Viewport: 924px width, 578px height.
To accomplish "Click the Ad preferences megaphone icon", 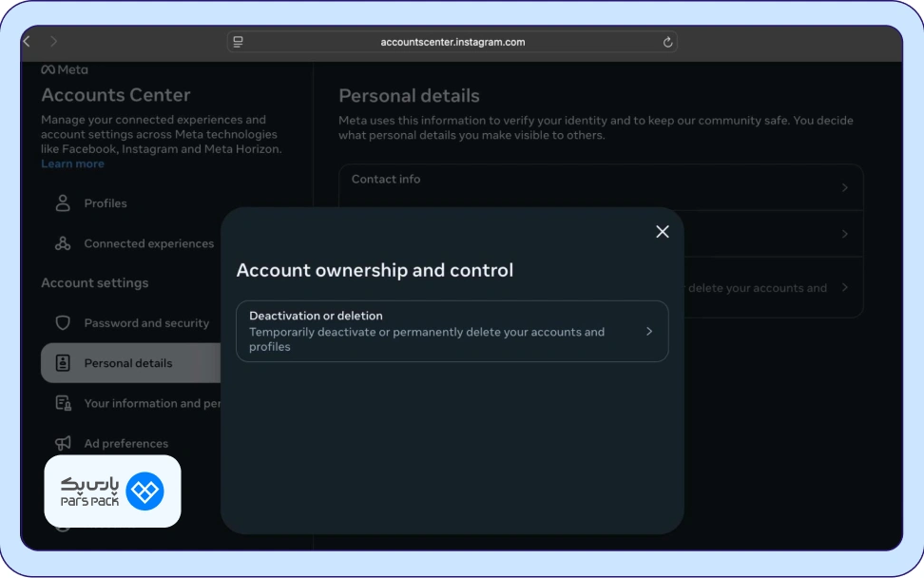I will click(63, 443).
